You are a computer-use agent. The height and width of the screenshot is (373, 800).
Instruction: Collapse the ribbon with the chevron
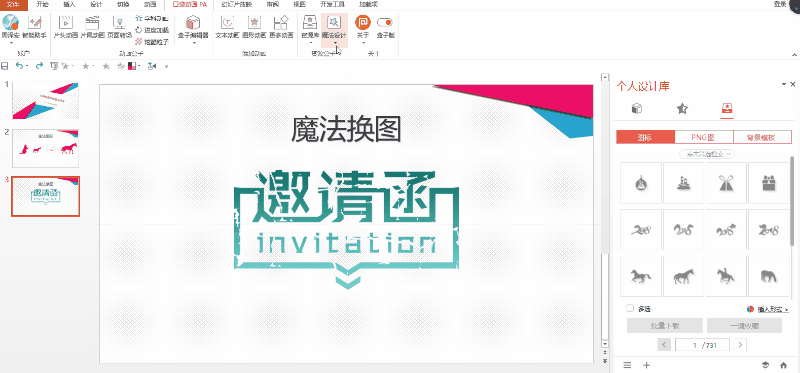[x=794, y=55]
